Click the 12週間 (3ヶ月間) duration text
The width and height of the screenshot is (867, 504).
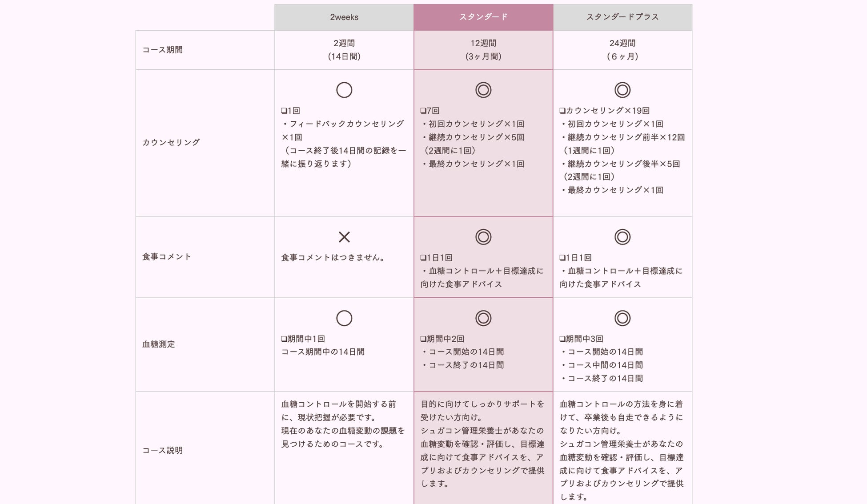483,50
